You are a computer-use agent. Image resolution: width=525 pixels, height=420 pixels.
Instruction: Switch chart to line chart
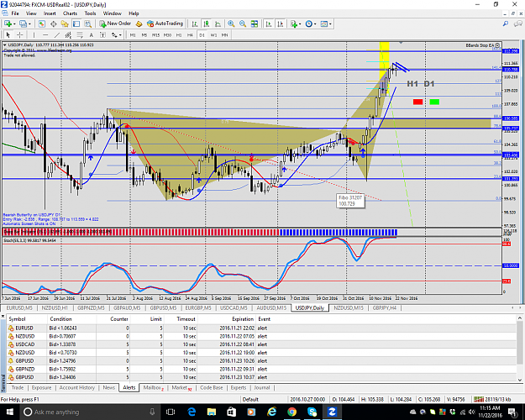click(218, 24)
